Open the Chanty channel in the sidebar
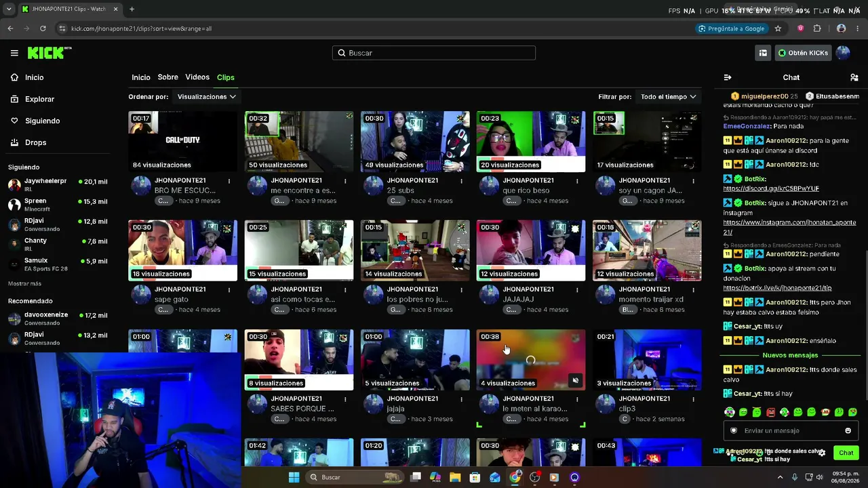This screenshot has height=488, width=868. (58, 243)
